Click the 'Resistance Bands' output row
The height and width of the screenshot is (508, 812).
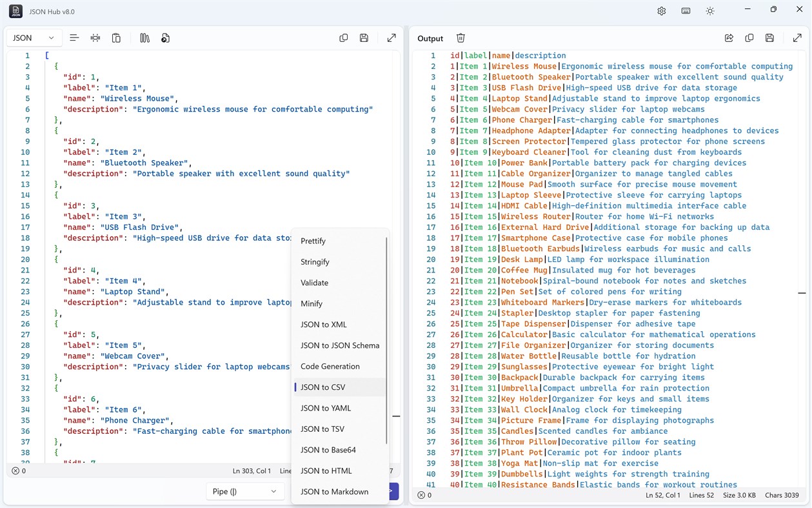click(593, 485)
